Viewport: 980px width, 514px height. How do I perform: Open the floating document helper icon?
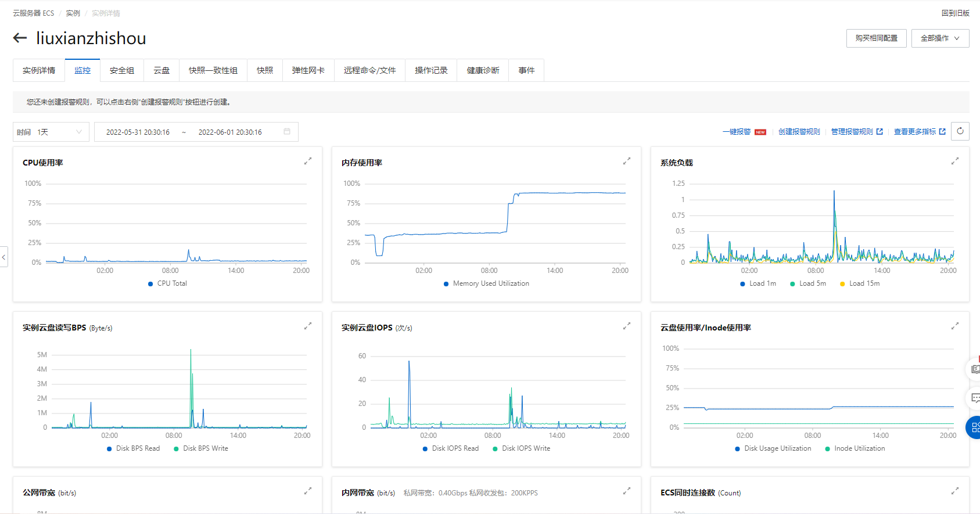coord(974,369)
